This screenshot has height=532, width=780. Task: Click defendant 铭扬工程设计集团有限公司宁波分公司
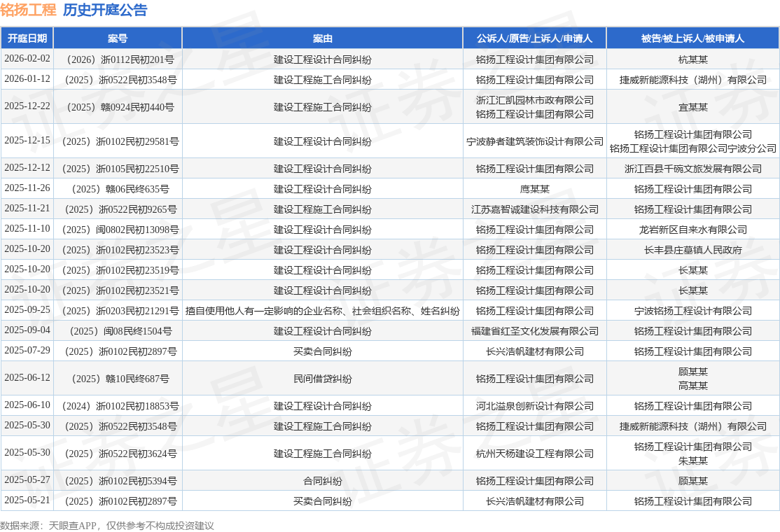pyautogui.click(x=693, y=148)
